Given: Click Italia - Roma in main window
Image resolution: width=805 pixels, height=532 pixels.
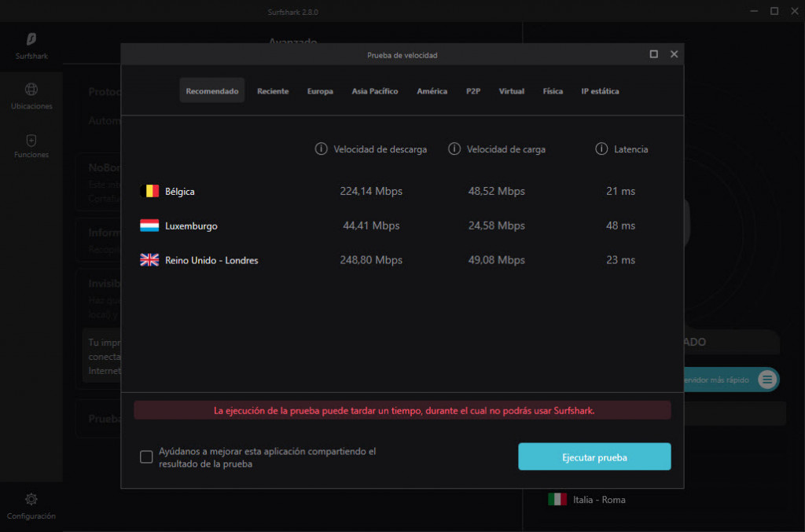Looking at the screenshot, I should pos(599,500).
